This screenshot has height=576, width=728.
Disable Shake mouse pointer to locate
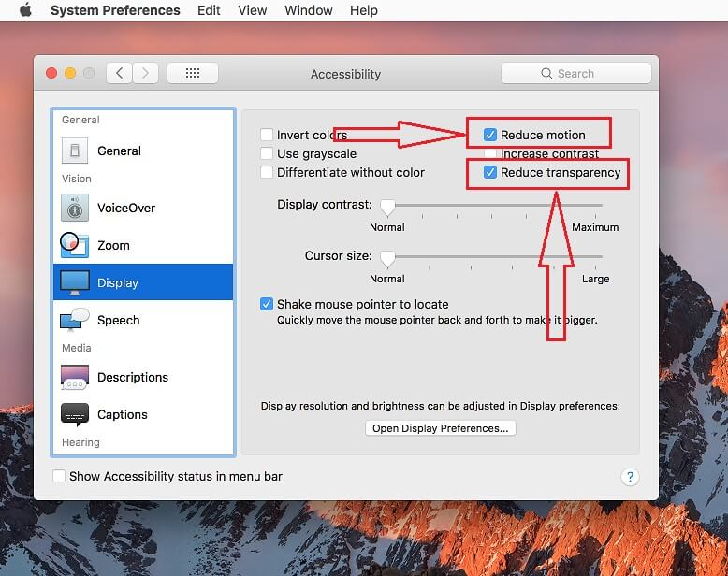[267, 304]
